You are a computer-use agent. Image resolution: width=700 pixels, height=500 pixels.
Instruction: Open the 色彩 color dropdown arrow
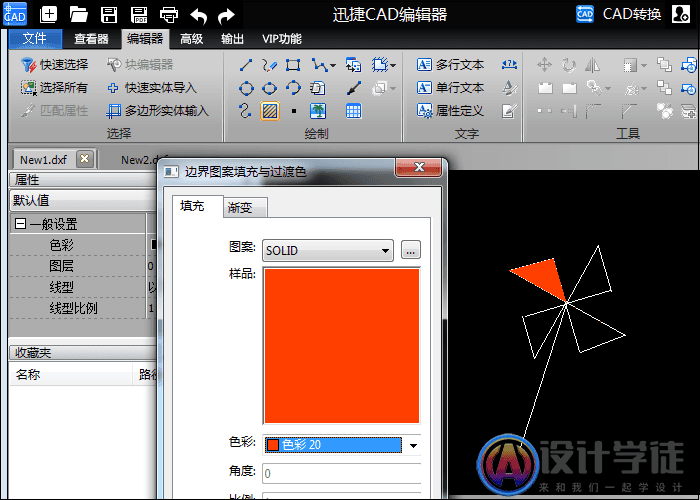tap(413, 445)
